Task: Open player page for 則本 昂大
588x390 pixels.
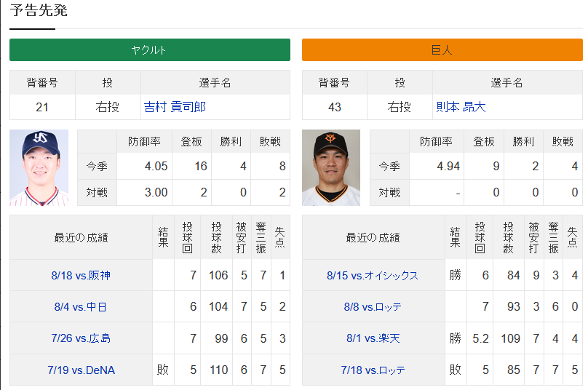Action: 461,107
